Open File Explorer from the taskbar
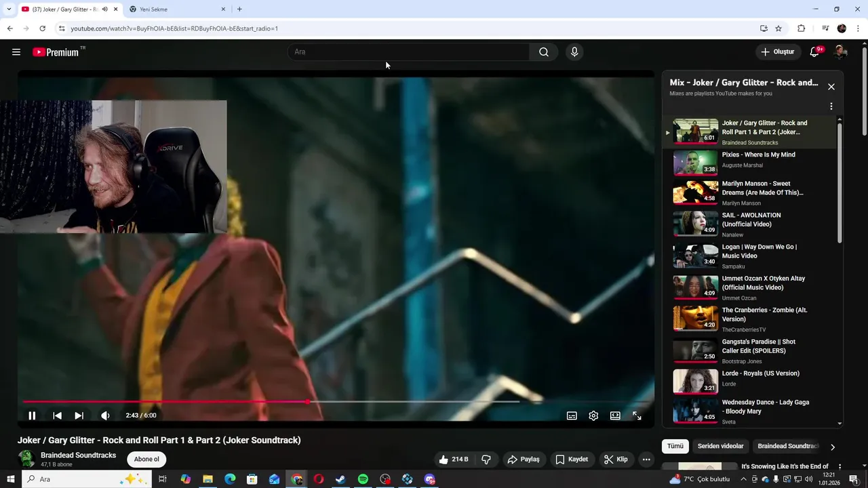Viewport: 868px width, 488px height. pyautogui.click(x=208, y=479)
